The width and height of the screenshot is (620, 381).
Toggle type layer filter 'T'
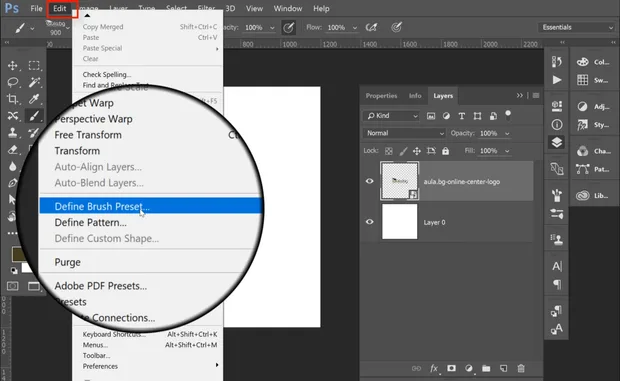(x=461, y=116)
